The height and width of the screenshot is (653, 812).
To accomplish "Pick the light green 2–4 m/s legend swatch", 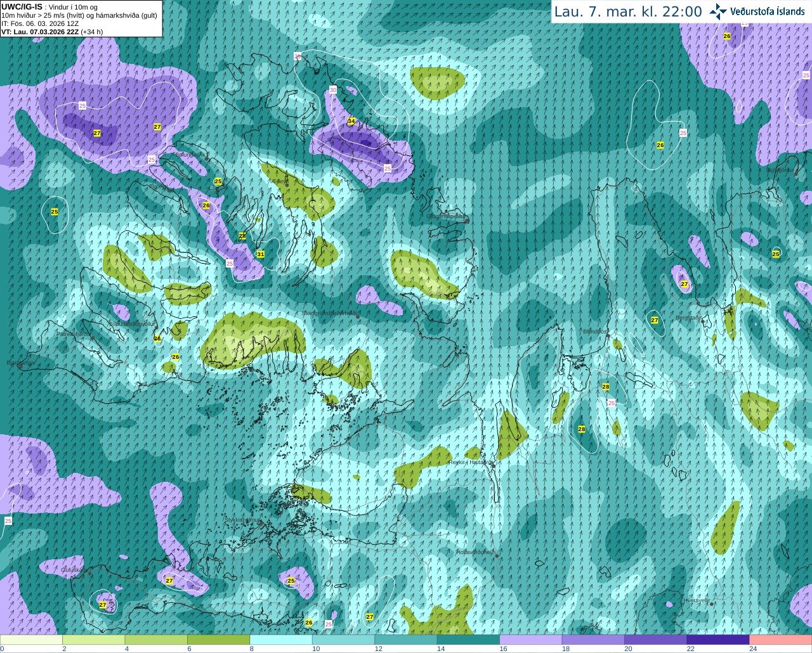I will coord(94,640).
